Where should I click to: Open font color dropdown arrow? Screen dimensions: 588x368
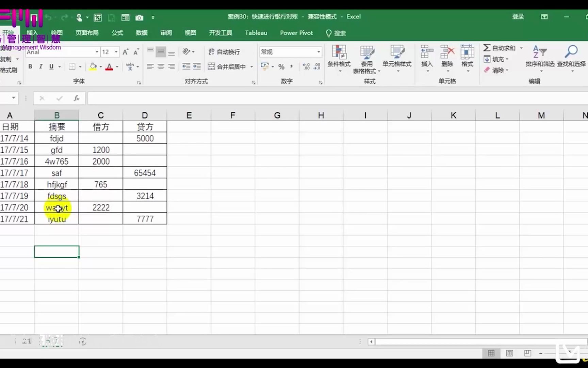click(x=117, y=67)
